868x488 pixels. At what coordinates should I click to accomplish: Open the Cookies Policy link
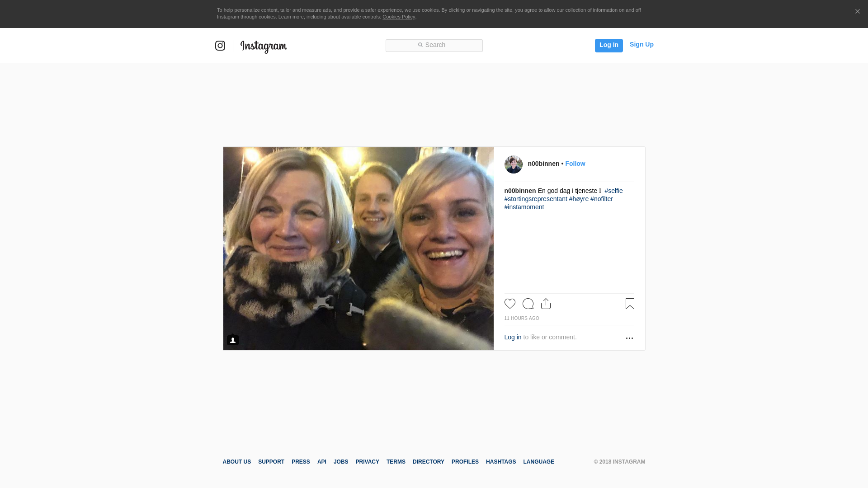(399, 17)
